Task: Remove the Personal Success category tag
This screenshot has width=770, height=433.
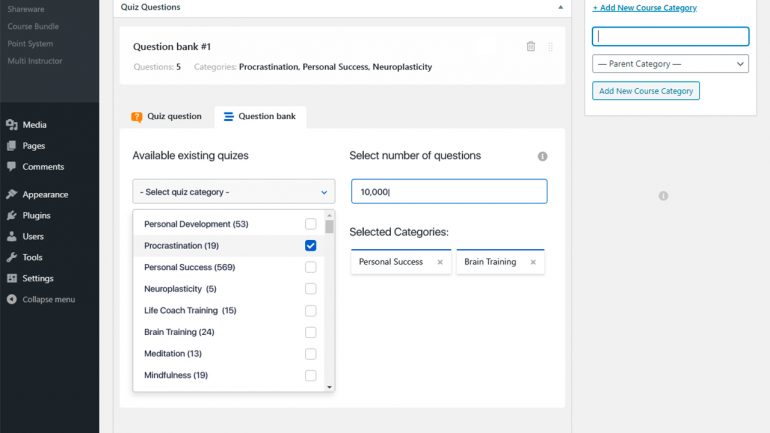Action: pyautogui.click(x=440, y=262)
